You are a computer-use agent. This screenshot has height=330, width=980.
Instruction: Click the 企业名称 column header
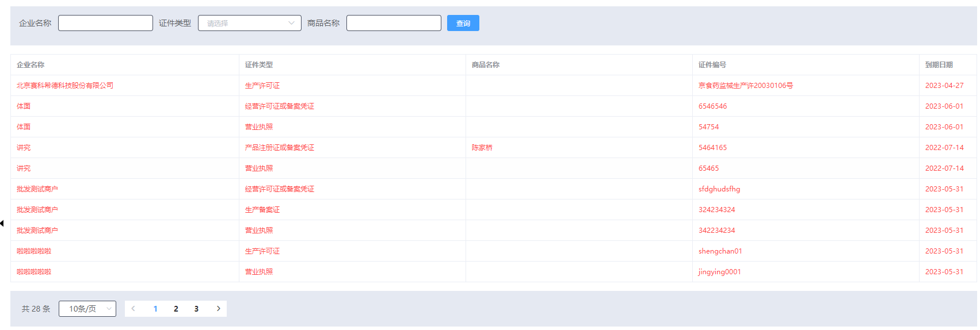coord(30,65)
